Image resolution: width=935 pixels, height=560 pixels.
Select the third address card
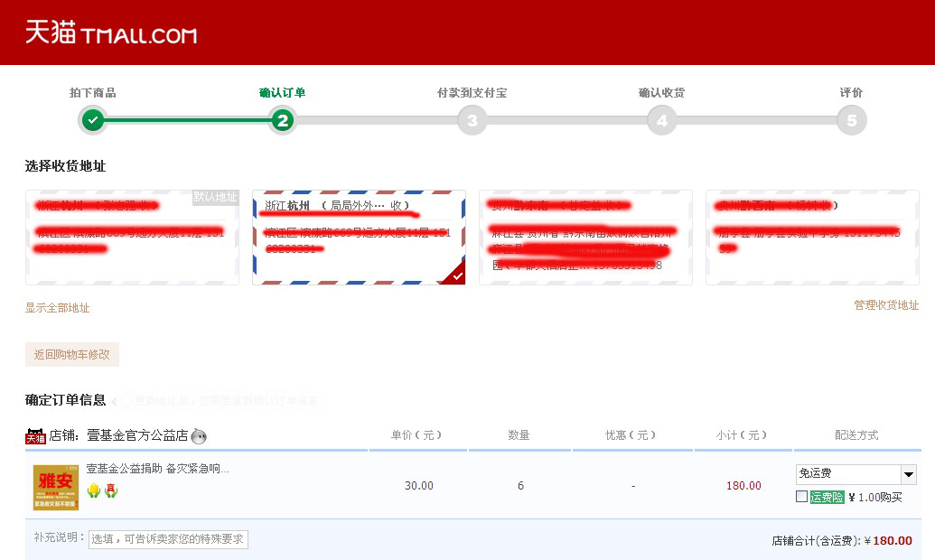click(585, 238)
